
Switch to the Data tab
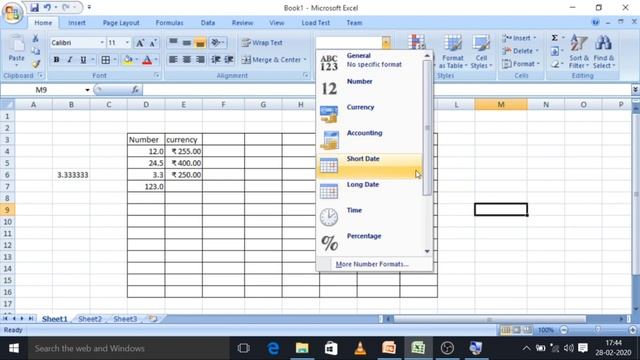click(208, 23)
